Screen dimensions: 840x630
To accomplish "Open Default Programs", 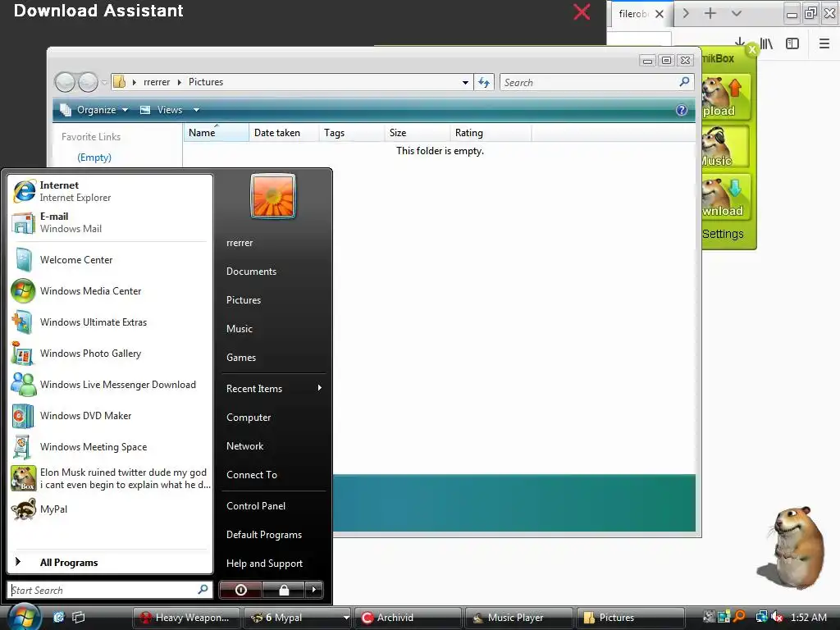I will click(x=272, y=535).
